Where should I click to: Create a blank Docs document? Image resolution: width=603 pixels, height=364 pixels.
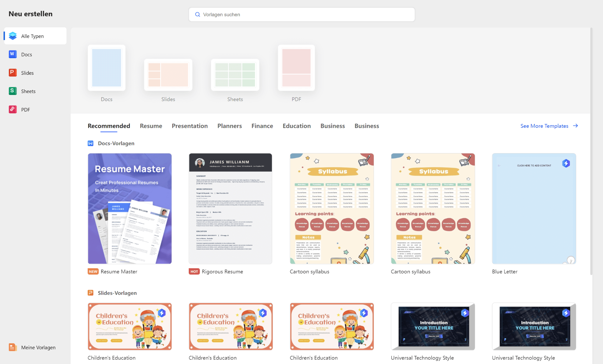tap(107, 68)
